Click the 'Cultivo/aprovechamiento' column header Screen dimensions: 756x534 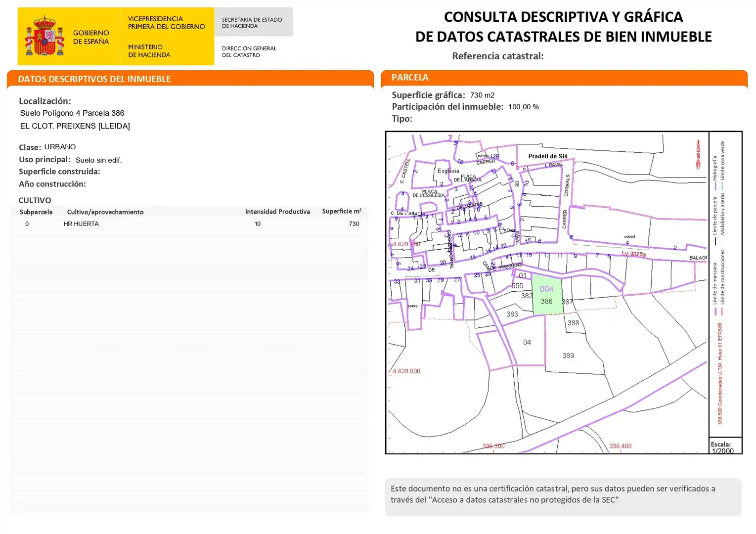(105, 212)
